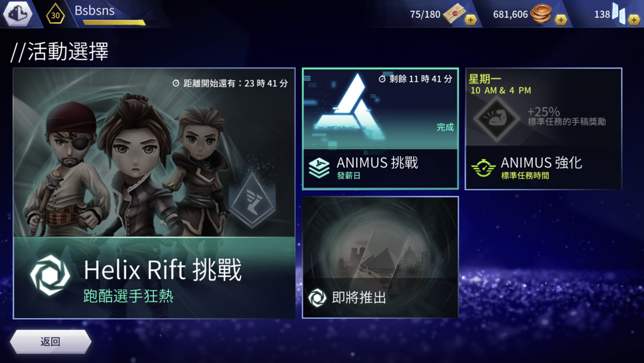
Task: Tap the bronze coin stack icon
Action: (541, 14)
